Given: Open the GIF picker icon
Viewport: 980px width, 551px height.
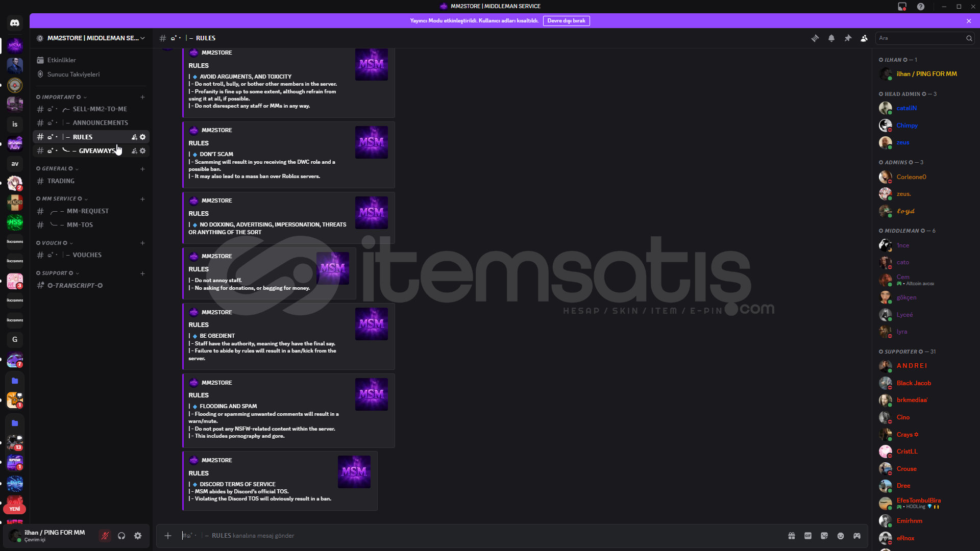Looking at the screenshot, I should (x=808, y=536).
